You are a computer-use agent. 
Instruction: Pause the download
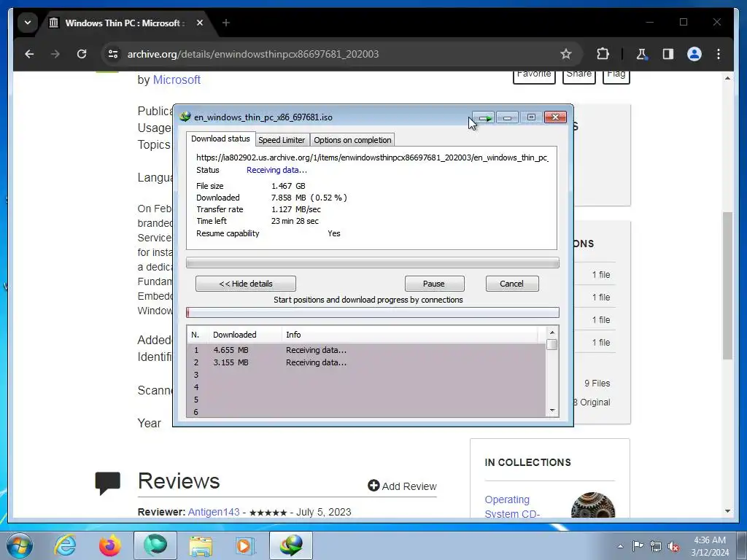pyautogui.click(x=434, y=284)
